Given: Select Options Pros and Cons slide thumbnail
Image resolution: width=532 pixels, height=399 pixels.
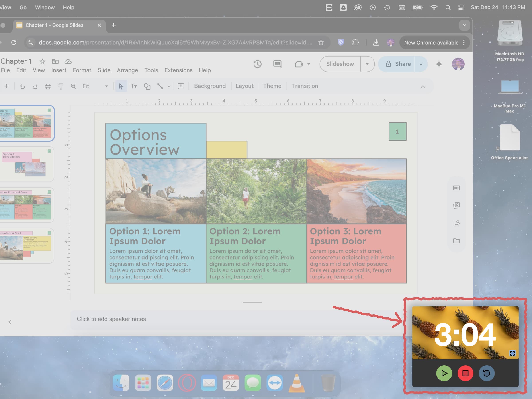Looking at the screenshot, I should click(x=27, y=205).
